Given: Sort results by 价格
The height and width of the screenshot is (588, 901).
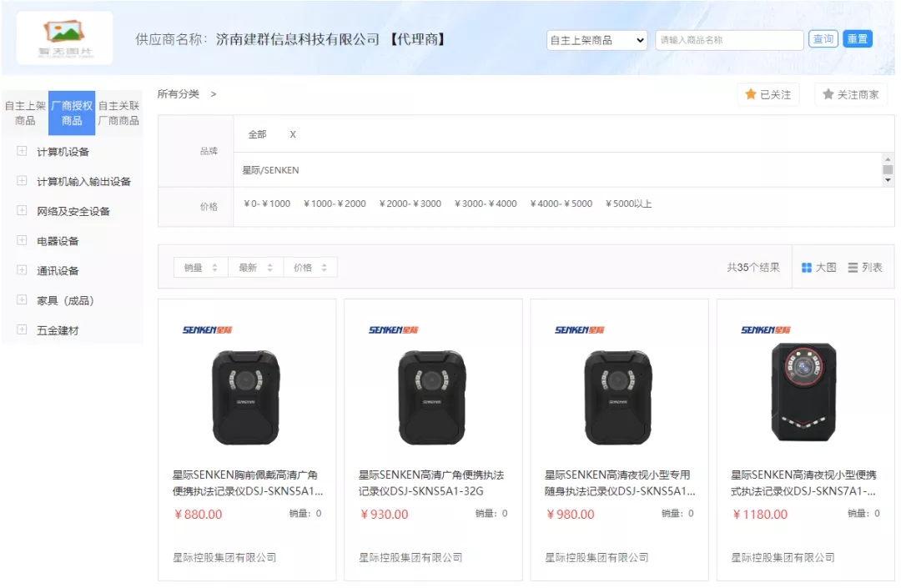Looking at the screenshot, I should 310,268.
